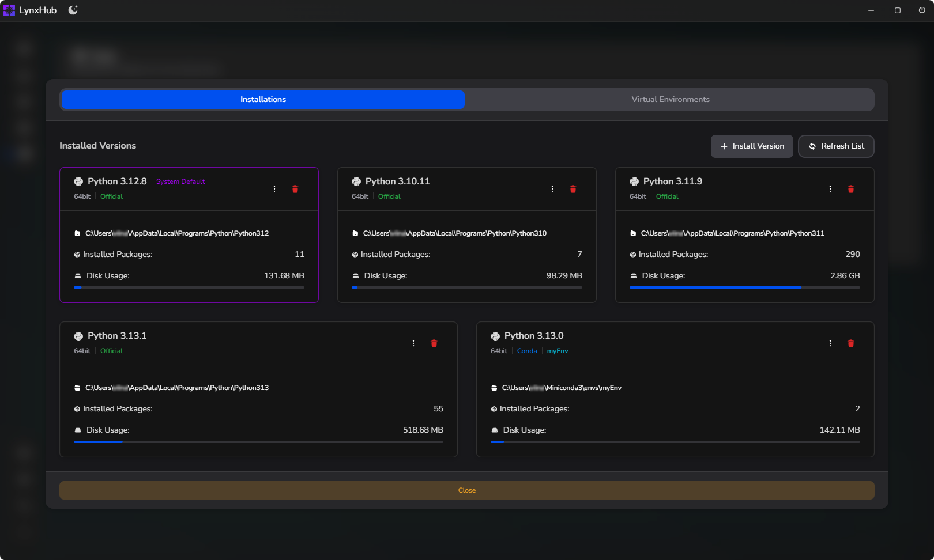Click disk icon in Python 3.13.0 card
The width and height of the screenshot is (934, 560).
tap(495, 430)
